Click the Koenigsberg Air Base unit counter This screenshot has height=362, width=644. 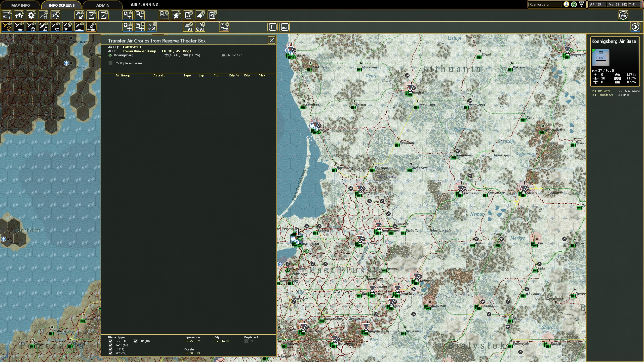pos(601,58)
